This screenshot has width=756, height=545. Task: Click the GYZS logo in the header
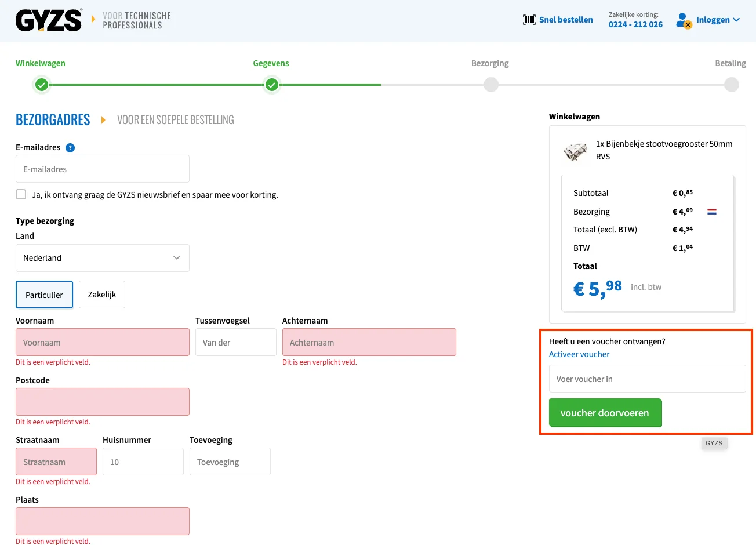pyautogui.click(x=49, y=20)
